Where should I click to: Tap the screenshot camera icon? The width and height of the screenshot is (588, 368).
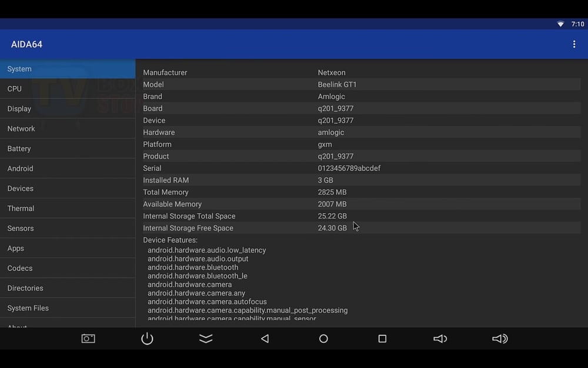pyautogui.click(x=88, y=339)
